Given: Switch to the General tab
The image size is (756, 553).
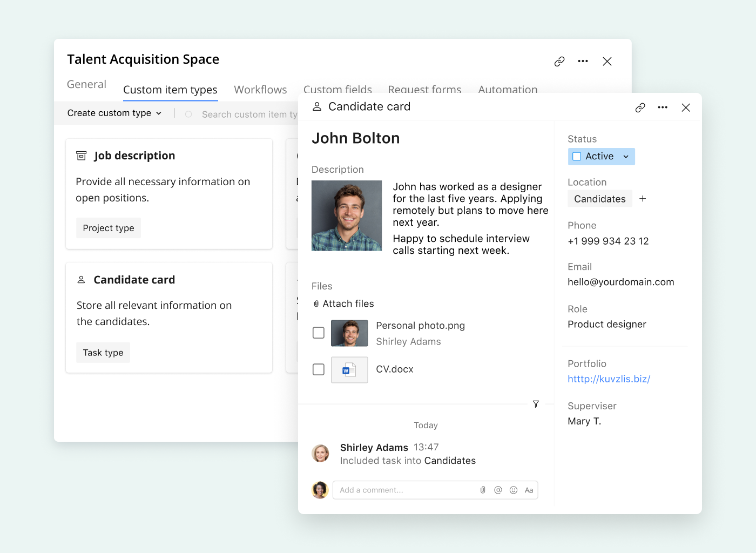Looking at the screenshot, I should [86, 84].
